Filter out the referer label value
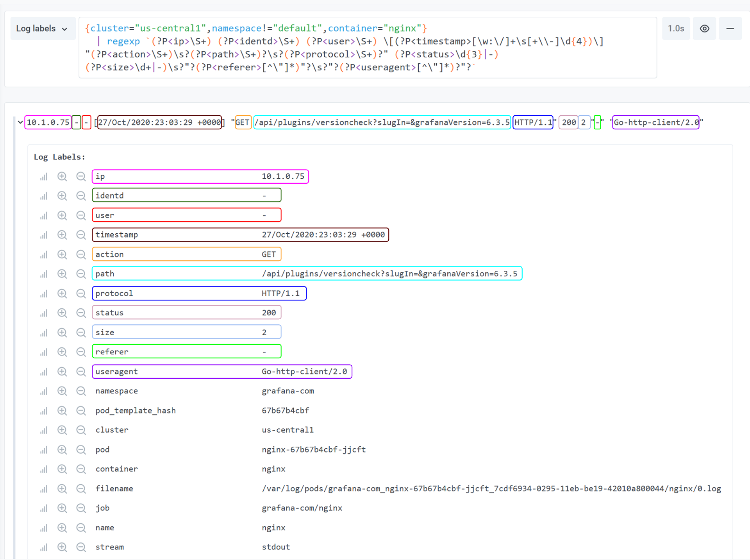The width and height of the screenshot is (750, 560). click(x=81, y=351)
